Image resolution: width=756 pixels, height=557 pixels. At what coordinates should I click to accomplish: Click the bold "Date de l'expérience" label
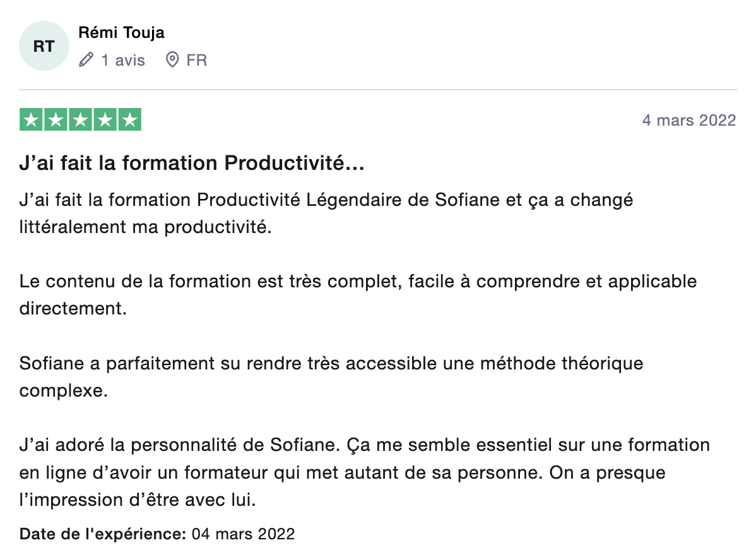point(102,534)
